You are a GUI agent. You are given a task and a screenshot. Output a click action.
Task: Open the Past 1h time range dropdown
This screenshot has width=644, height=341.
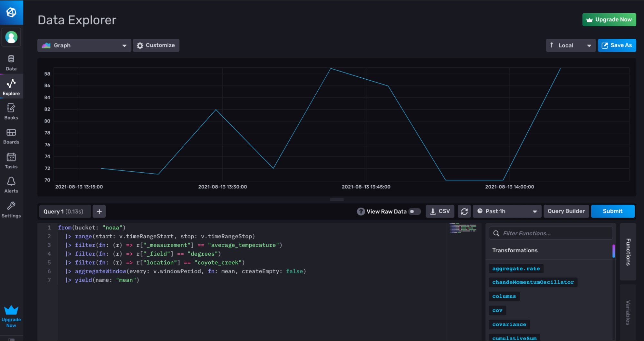[x=507, y=211]
